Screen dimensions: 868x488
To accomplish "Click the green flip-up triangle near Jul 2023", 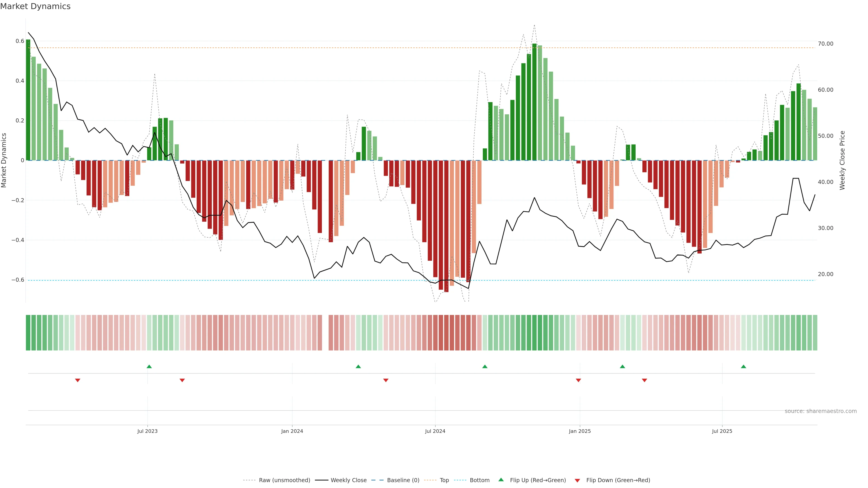I will 149,366.
